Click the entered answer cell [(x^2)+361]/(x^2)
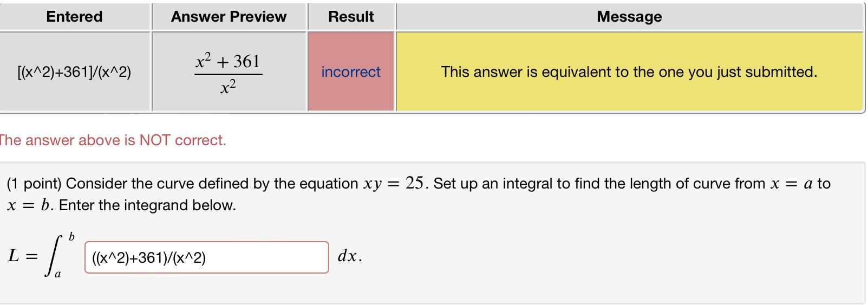 click(75, 72)
